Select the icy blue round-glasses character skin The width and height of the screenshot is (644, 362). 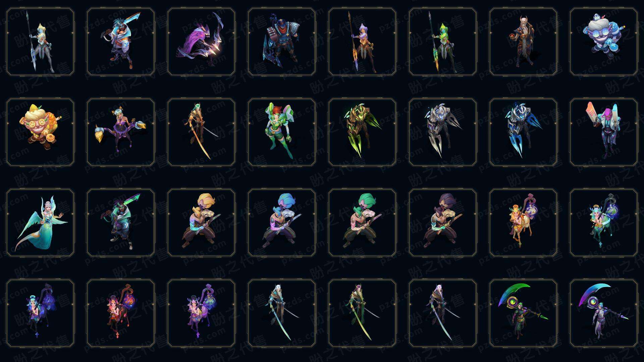pyautogui.click(x=604, y=42)
